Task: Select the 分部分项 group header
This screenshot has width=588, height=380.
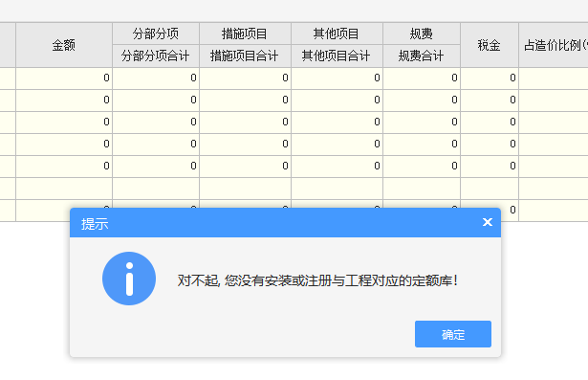Action: coord(156,34)
